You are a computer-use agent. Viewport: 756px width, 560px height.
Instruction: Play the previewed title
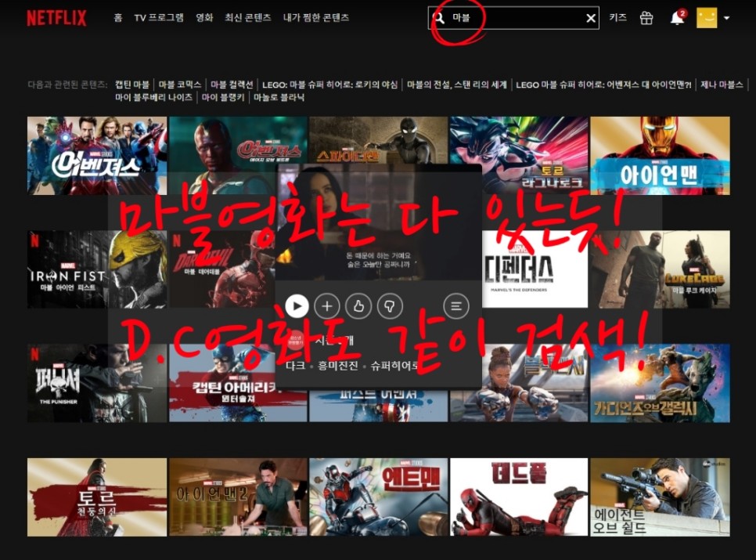297,305
